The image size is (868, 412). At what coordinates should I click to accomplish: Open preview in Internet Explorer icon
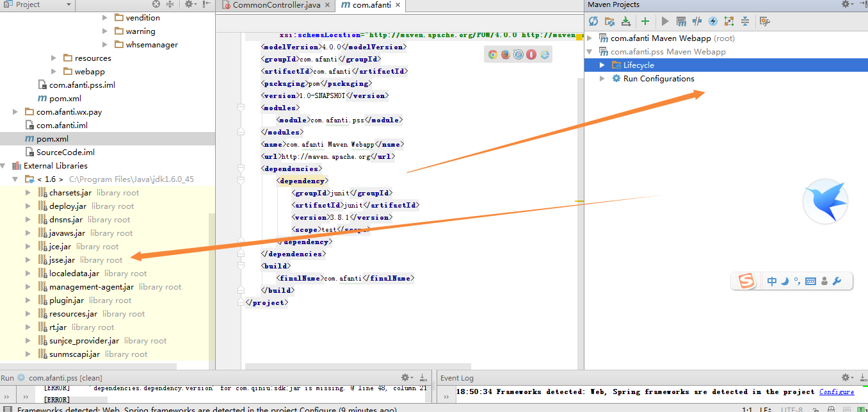(545, 54)
